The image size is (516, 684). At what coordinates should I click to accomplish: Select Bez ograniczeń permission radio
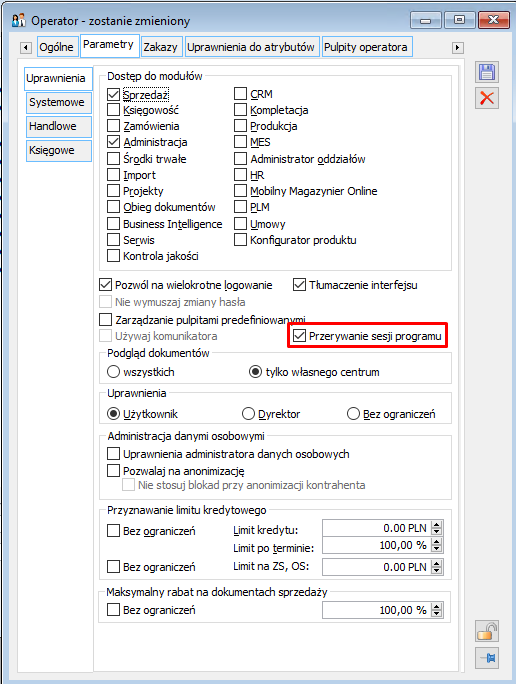click(x=353, y=414)
